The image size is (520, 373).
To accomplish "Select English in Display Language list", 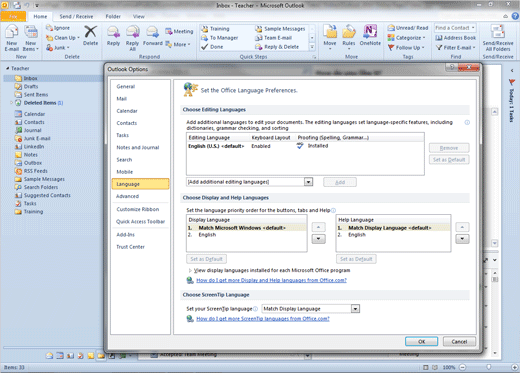I will [247, 235].
